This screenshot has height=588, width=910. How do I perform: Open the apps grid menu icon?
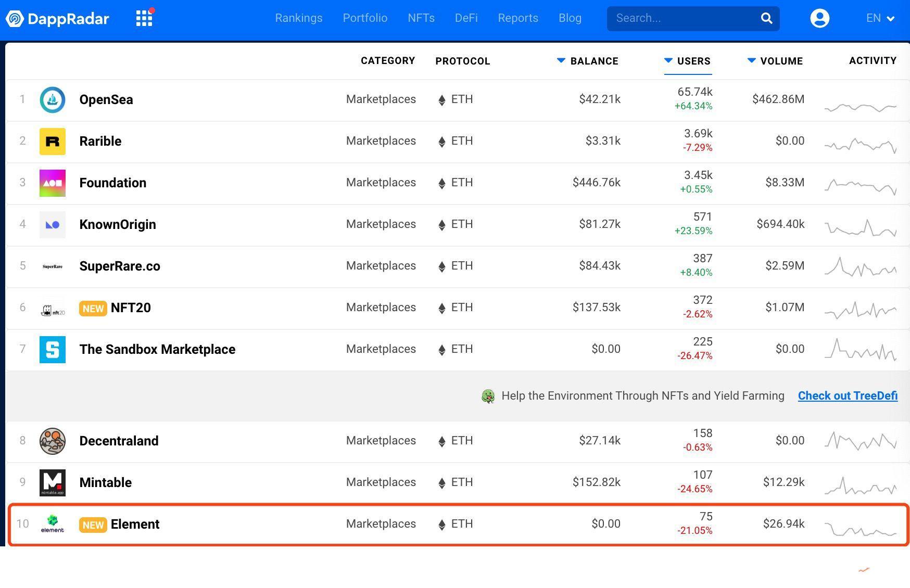144,18
